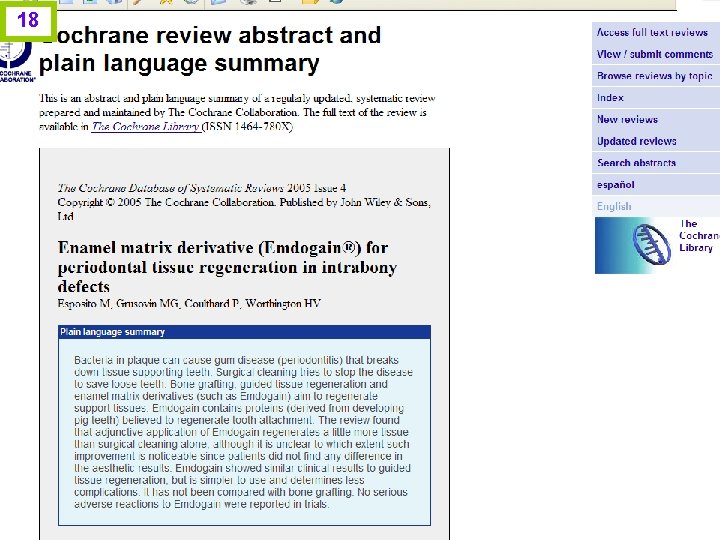Viewport: 720px width, 540px height.
Task: Open View / submit comments link
Action: (655, 54)
